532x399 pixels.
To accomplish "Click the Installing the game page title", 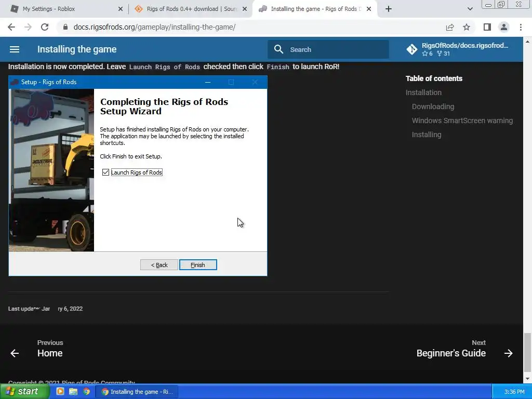I will pos(77,49).
